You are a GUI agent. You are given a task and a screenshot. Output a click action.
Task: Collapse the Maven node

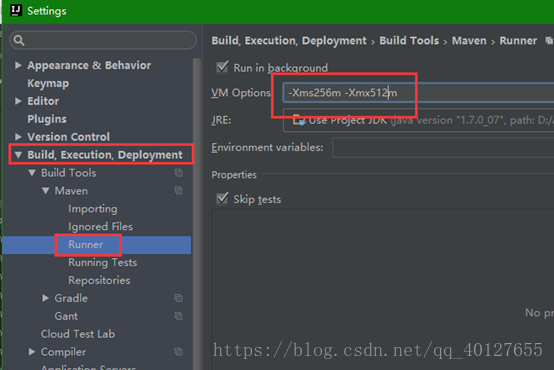coord(46,191)
